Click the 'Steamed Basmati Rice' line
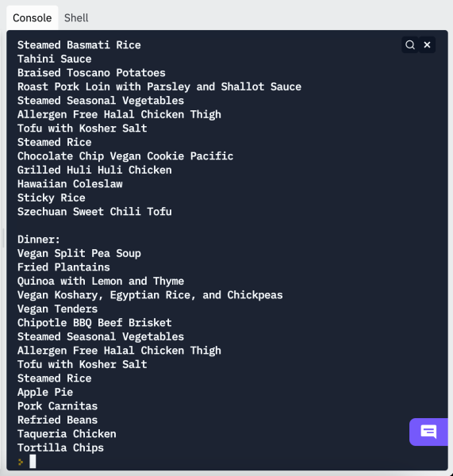The image size is (453, 476). point(79,45)
